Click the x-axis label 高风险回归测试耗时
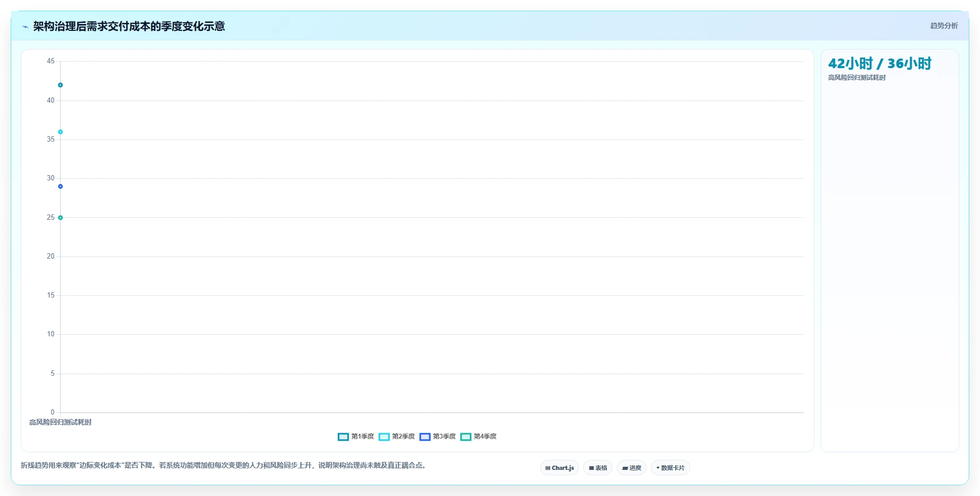 [60, 422]
